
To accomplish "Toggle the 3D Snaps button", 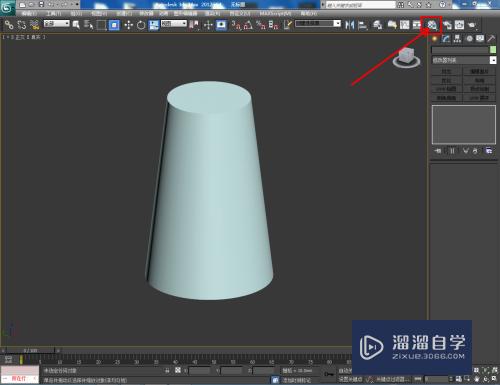I will (x=236, y=25).
